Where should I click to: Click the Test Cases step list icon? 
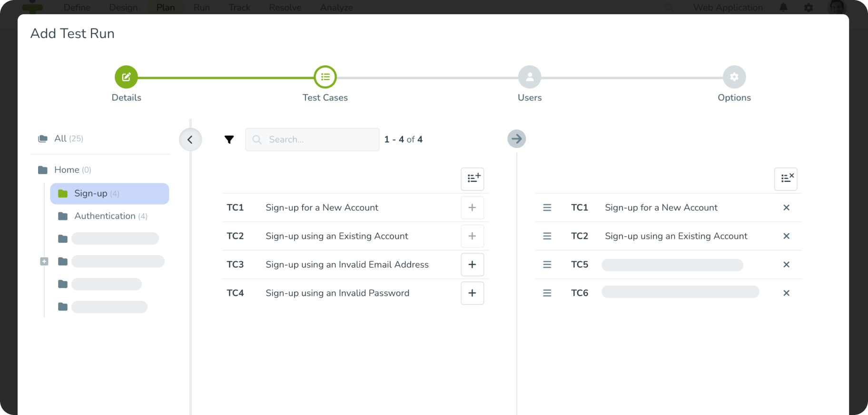tap(325, 77)
